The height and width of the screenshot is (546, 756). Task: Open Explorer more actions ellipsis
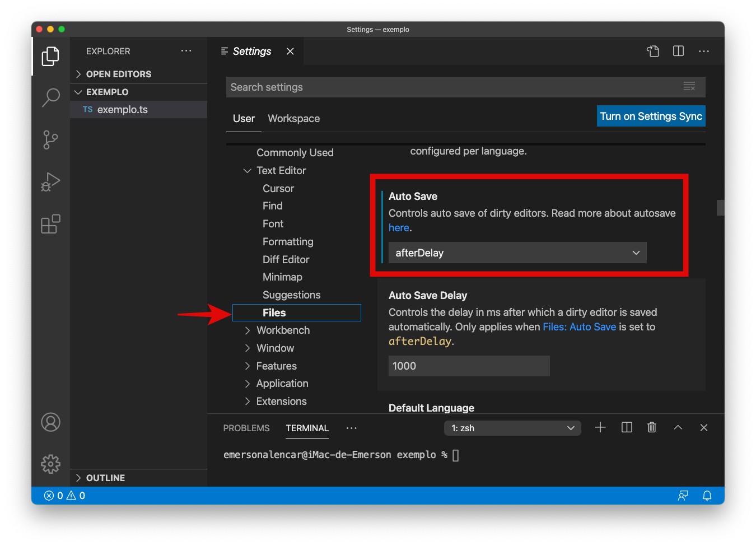point(186,51)
